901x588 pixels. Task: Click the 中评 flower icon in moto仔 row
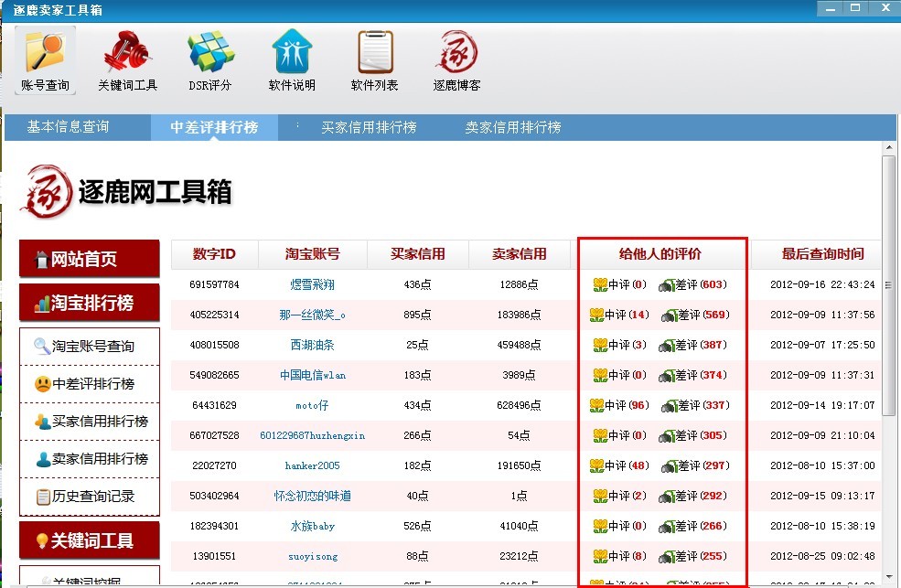596,405
